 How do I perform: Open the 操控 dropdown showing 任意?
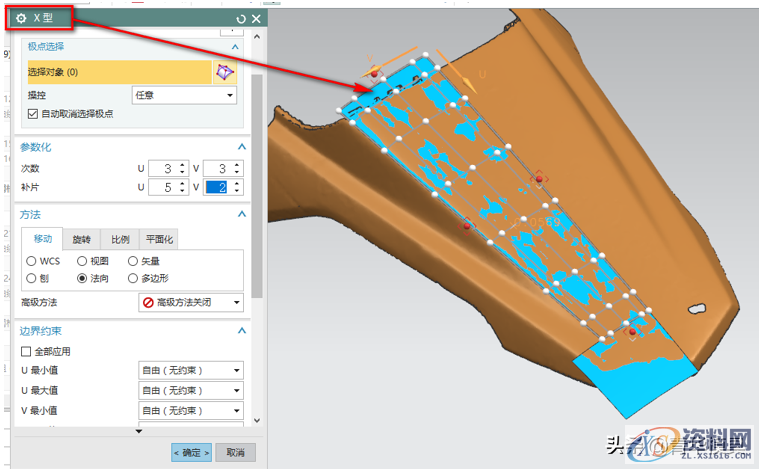point(185,95)
